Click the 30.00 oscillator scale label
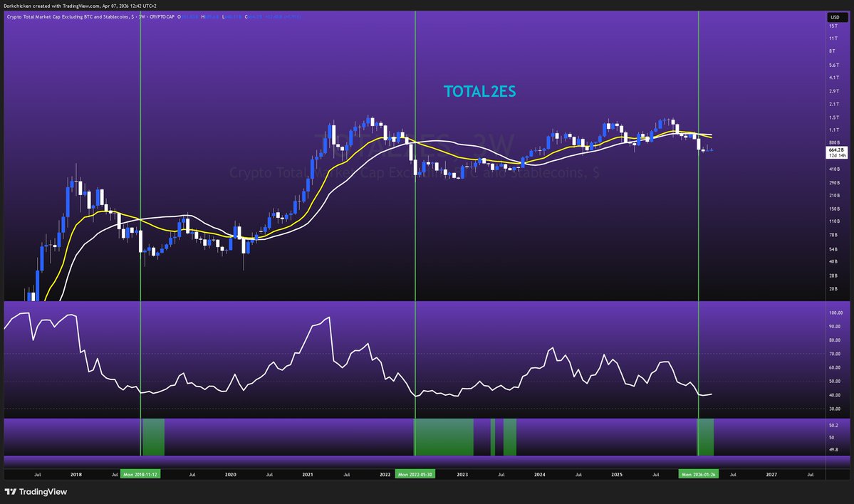 [835, 409]
